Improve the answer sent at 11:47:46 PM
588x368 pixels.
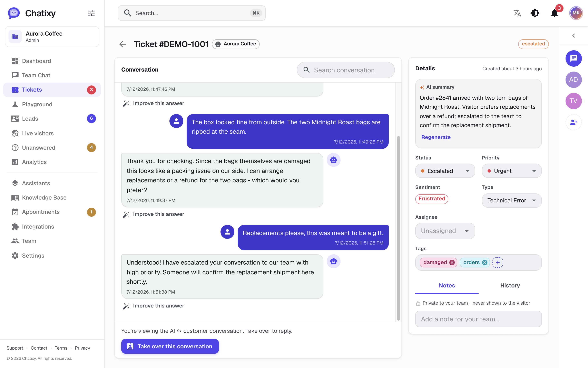pyautogui.click(x=154, y=103)
